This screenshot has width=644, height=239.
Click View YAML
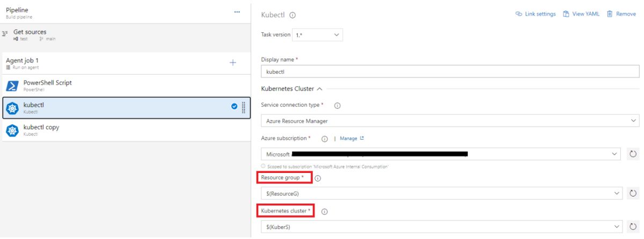[x=581, y=14]
